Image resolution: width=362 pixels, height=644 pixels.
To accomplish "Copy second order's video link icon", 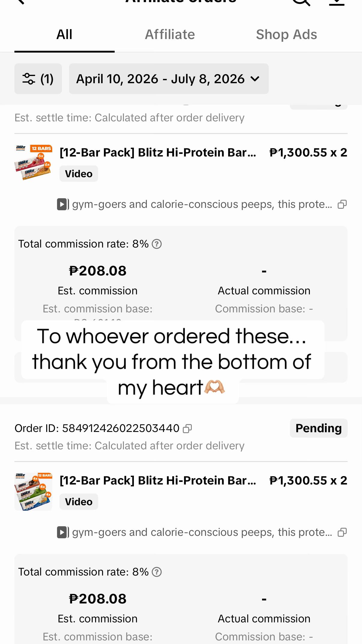I will pos(342,532).
